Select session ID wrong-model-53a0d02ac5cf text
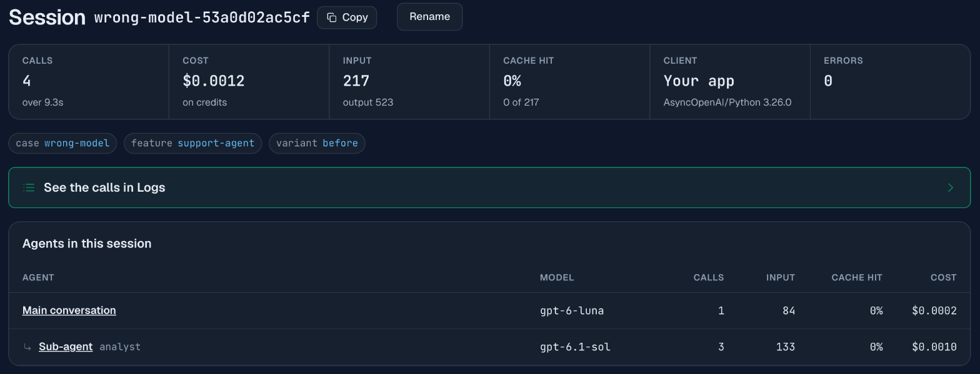This screenshot has height=374, width=980. click(202, 17)
